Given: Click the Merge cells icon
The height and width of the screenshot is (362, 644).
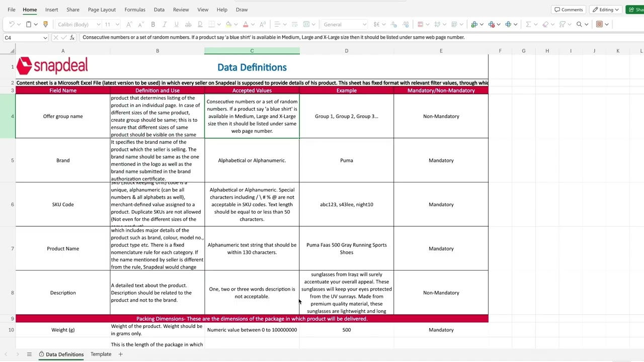Looking at the screenshot, I should tap(306, 24).
